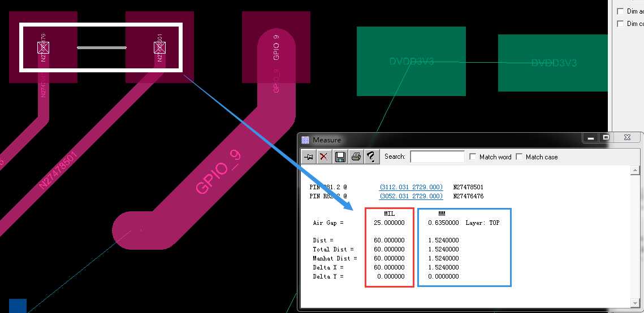
Task: Select the small blue pad at bottom-left corner
Action: (18, 306)
